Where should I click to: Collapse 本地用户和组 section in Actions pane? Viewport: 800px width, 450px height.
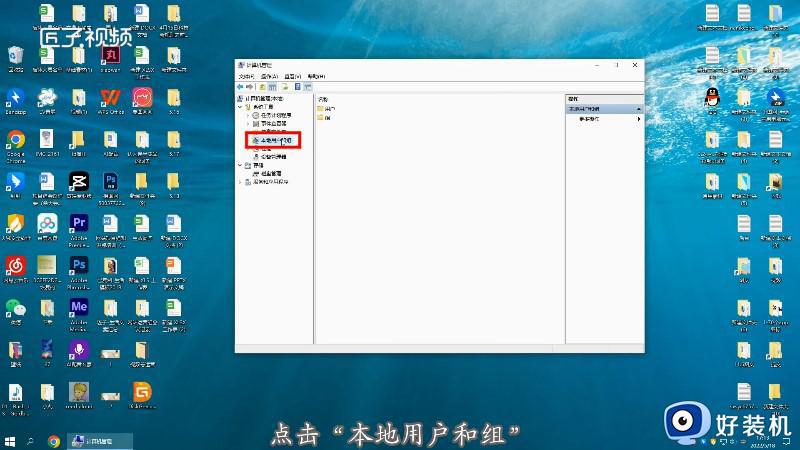click(638, 109)
